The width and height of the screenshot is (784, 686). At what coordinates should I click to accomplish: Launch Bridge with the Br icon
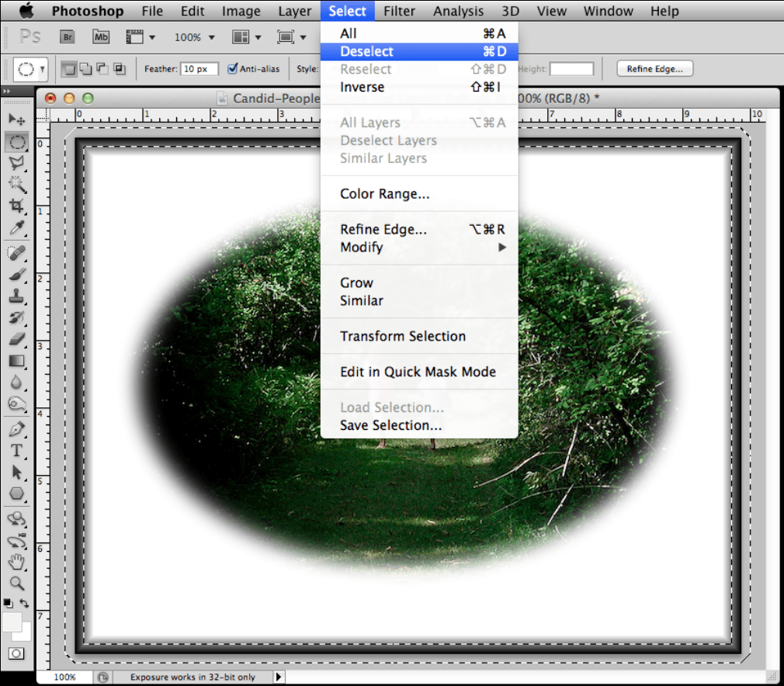68,36
